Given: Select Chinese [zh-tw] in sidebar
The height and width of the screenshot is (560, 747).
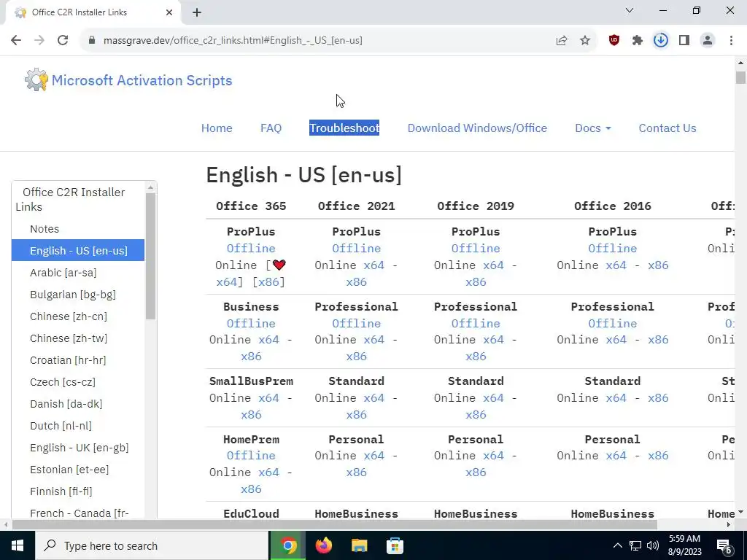Looking at the screenshot, I should tap(77, 338).
